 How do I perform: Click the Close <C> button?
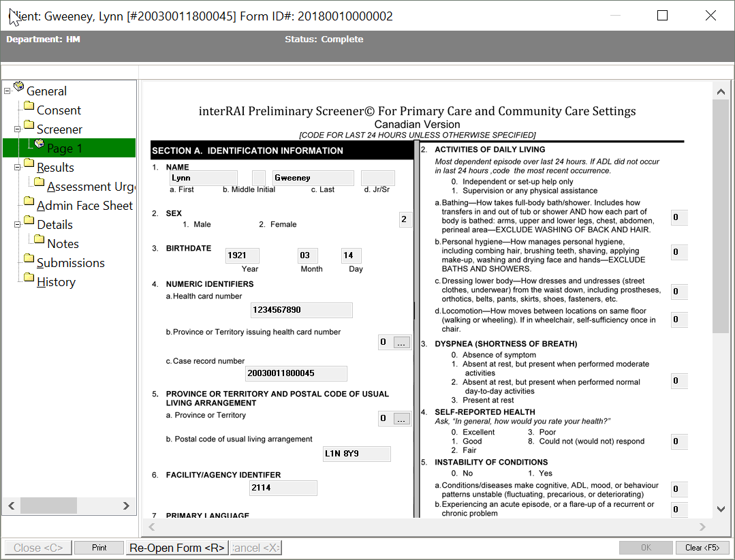(x=38, y=548)
